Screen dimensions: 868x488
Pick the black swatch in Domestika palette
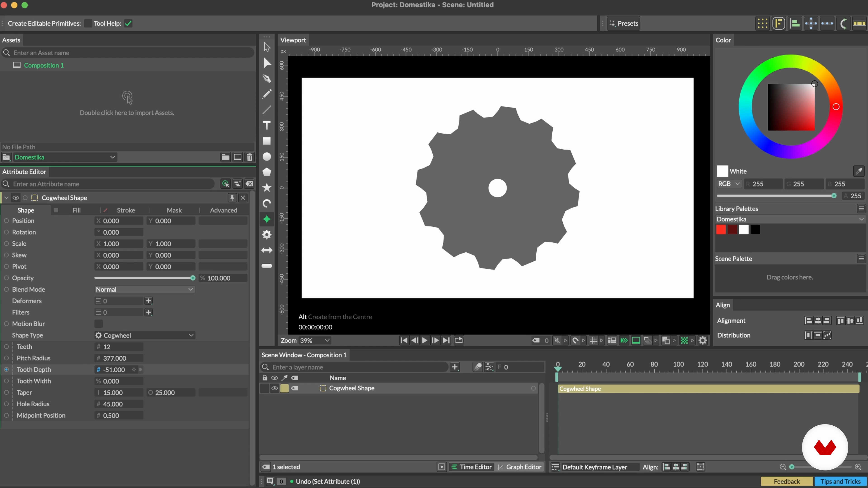click(755, 230)
